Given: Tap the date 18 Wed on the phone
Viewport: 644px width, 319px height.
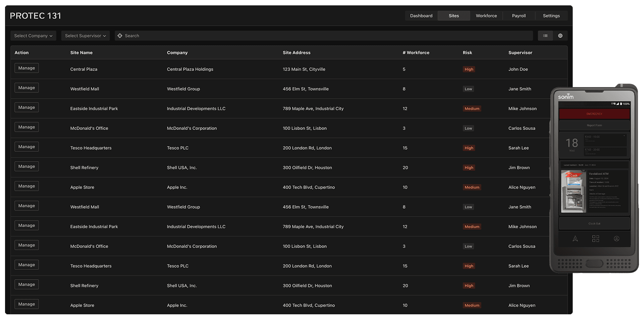Looking at the screenshot, I should pyautogui.click(x=572, y=145).
